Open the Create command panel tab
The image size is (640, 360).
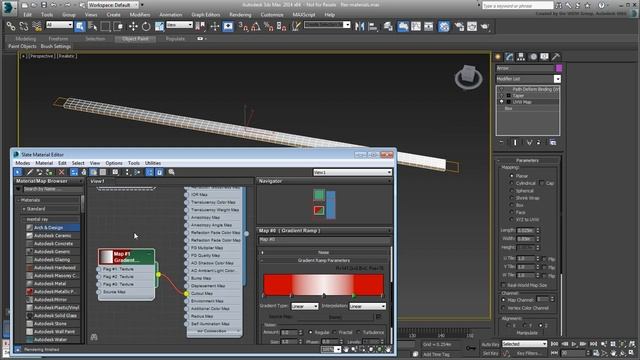[x=498, y=57]
